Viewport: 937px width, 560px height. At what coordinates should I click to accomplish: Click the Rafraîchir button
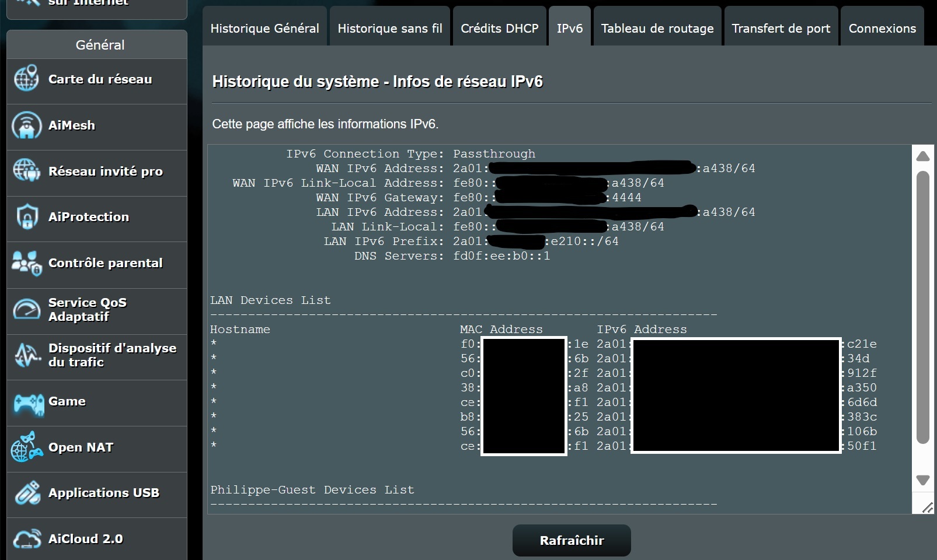pos(572,541)
